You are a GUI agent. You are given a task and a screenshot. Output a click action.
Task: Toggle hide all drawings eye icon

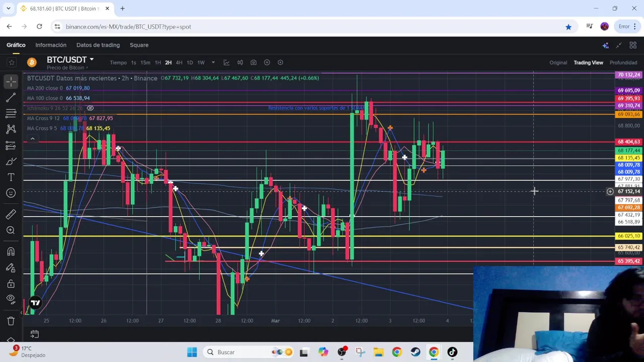coord(11,300)
